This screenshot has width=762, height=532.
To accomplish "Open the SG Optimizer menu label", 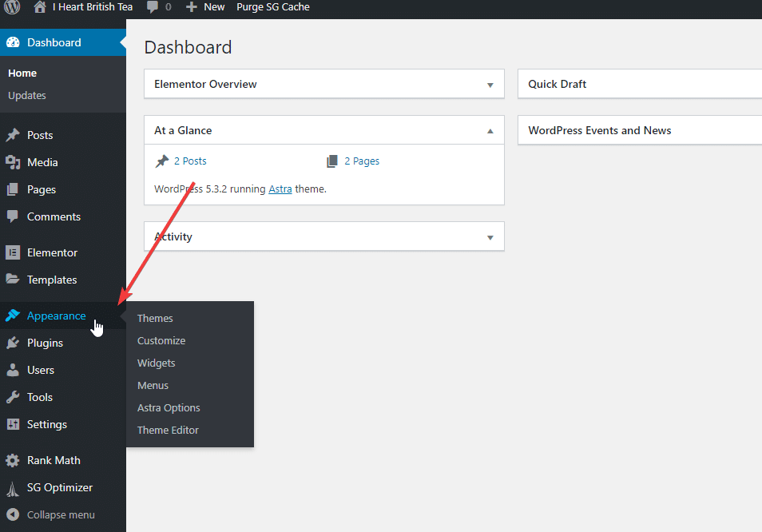I will (60, 488).
